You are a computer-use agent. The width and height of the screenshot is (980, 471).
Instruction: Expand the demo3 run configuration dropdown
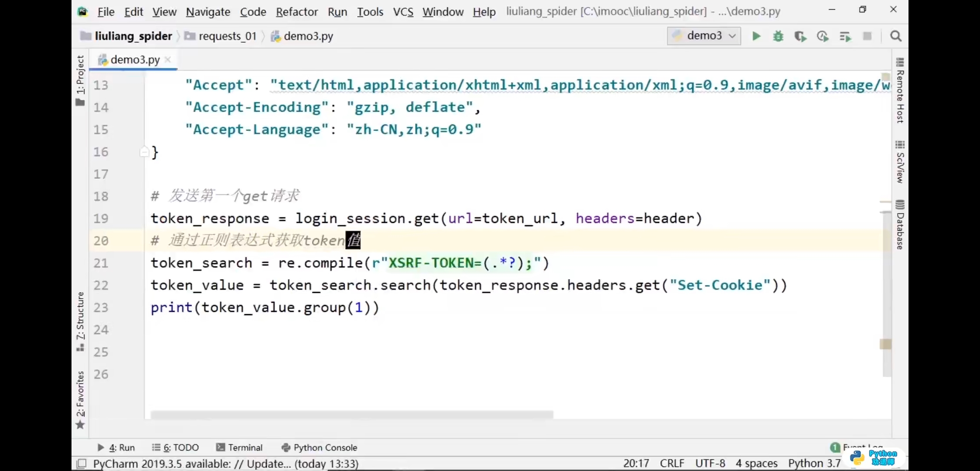(x=704, y=36)
